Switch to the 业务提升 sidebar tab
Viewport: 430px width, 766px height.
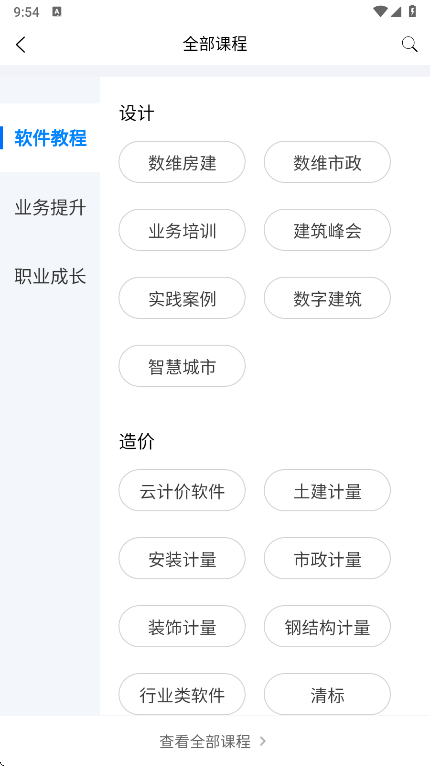[x=50, y=208]
